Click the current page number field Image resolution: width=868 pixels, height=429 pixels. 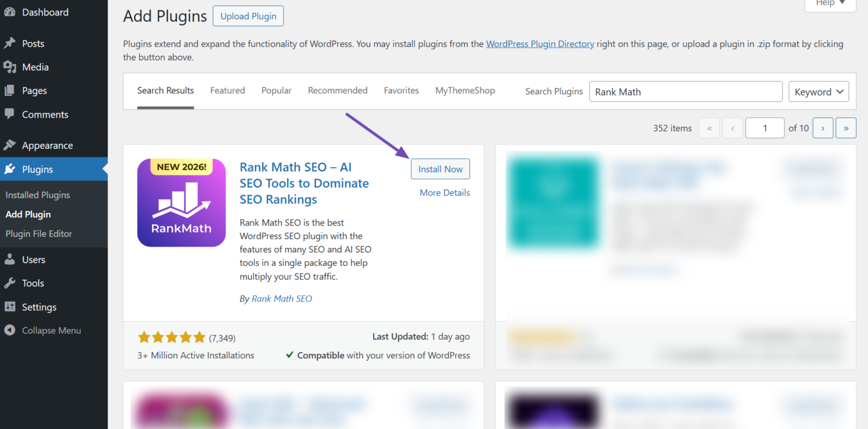pos(764,128)
